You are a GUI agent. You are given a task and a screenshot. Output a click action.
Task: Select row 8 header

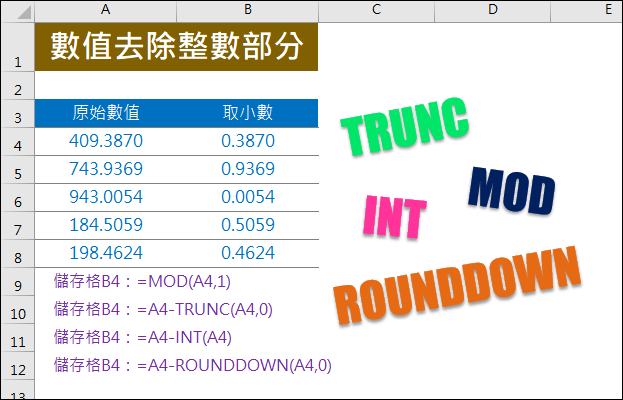(18, 254)
